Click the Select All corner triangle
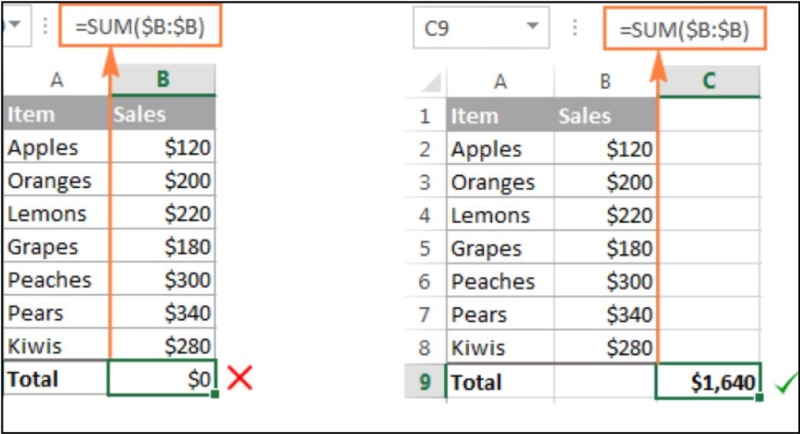Viewport: 800px width, 434px height. click(427, 82)
